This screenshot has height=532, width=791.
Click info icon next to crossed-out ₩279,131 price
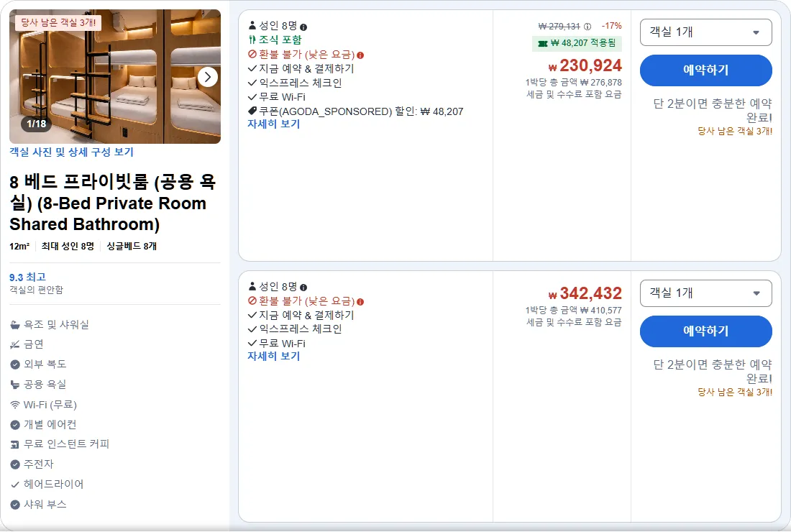(587, 26)
